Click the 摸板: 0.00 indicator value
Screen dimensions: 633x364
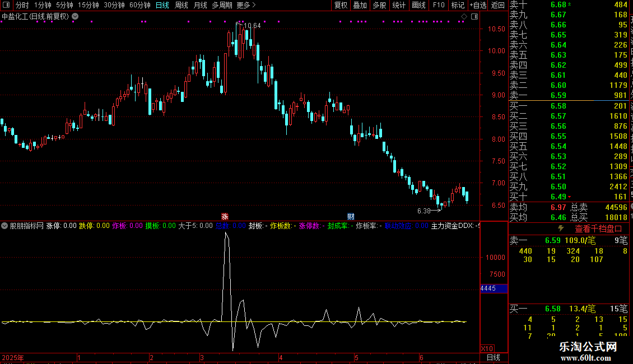tap(160, 226)
